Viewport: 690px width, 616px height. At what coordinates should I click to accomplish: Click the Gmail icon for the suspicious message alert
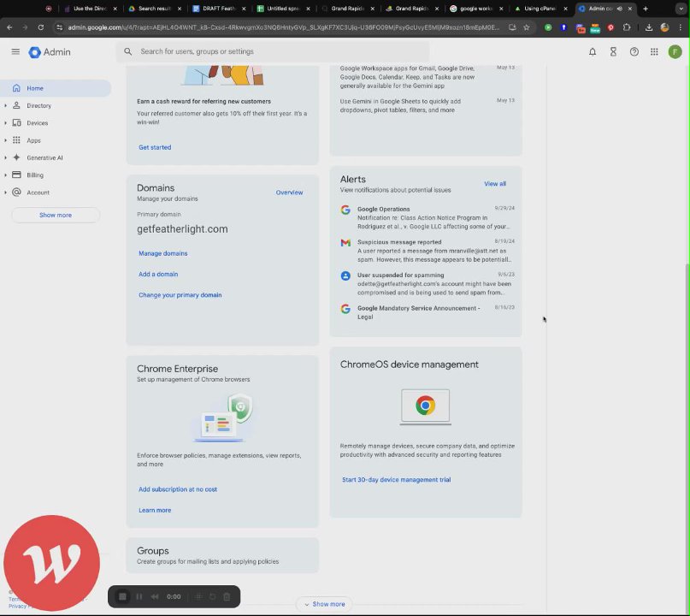pos(345,243)
